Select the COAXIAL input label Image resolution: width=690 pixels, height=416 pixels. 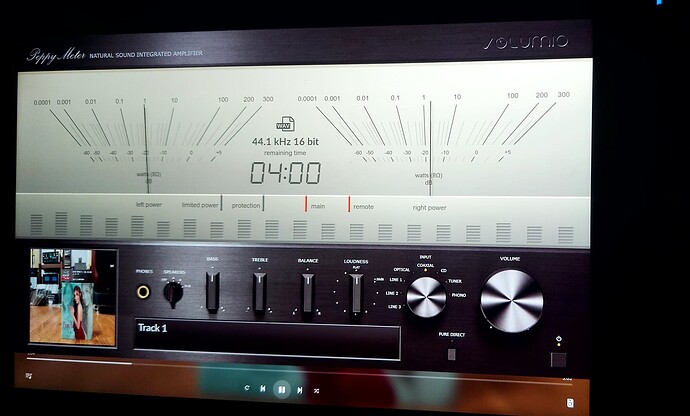point(425,265)
